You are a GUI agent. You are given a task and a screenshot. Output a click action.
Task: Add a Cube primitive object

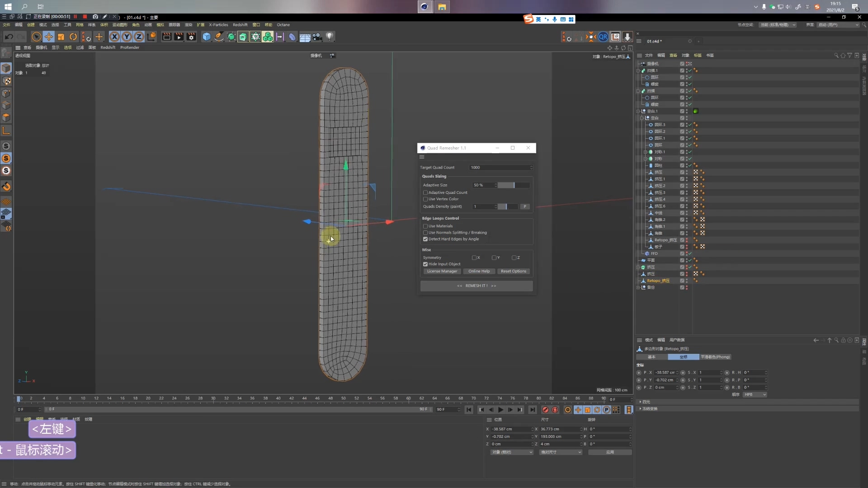pos(207,37)
